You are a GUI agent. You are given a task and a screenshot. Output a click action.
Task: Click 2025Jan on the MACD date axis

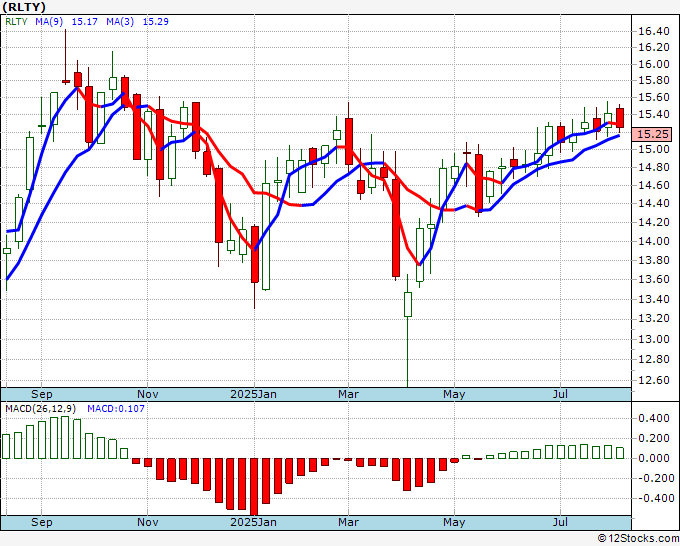coord(253,522)
